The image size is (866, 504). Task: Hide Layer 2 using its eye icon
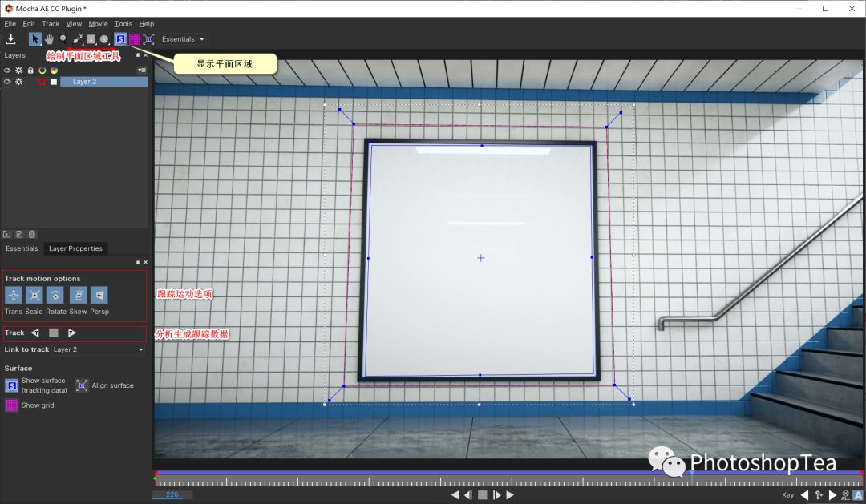(x=7, y=82)
